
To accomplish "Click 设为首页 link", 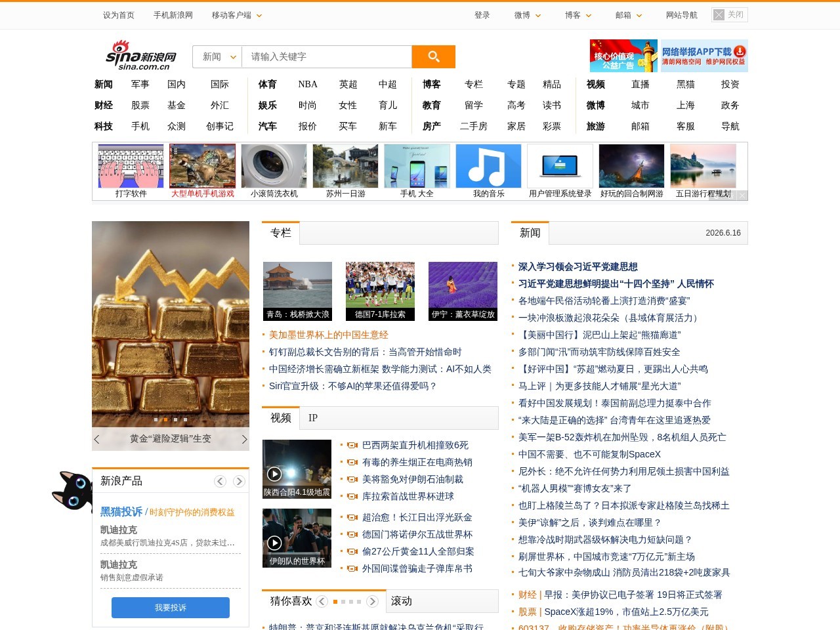I will tap(119, 15).
